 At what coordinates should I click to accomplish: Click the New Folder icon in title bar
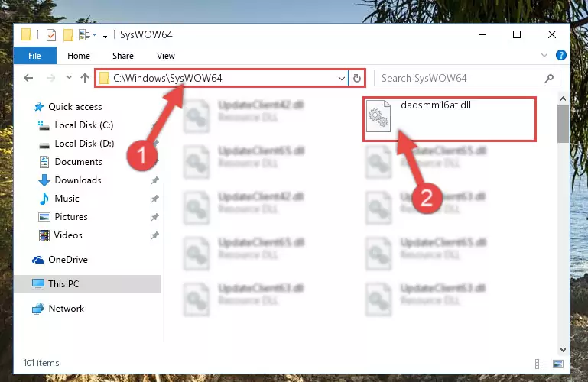[x=68, y=35]
